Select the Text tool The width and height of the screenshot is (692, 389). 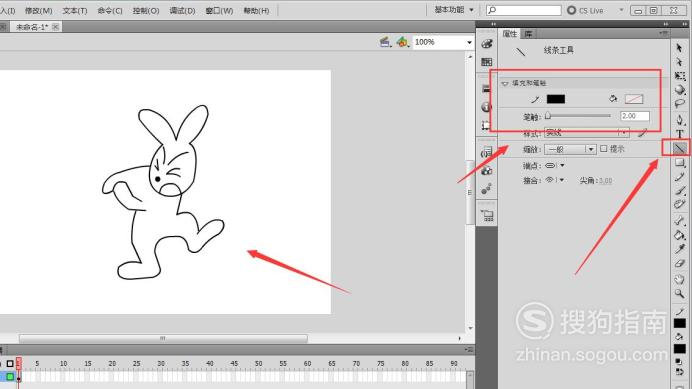[680, 133]
